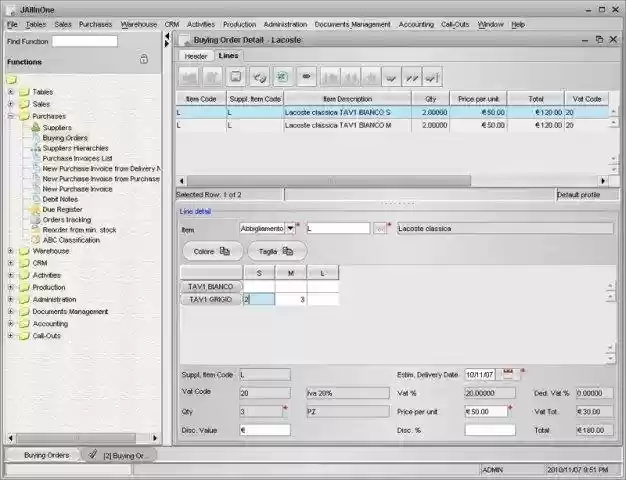626x480 pixels.
Task: Collapse the Purchases tree node
Action: click(11, 116)
